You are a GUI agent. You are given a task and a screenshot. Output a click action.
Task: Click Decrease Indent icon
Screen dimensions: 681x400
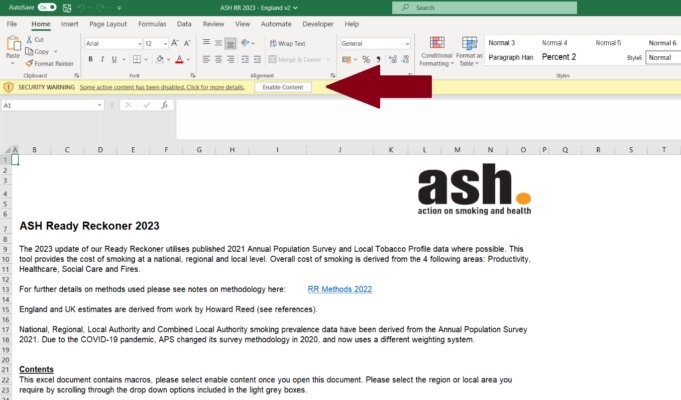click(245, 59)
